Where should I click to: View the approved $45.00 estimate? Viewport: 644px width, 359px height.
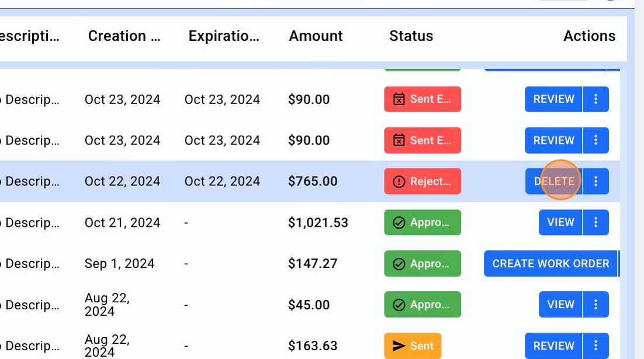pos(560,305)
